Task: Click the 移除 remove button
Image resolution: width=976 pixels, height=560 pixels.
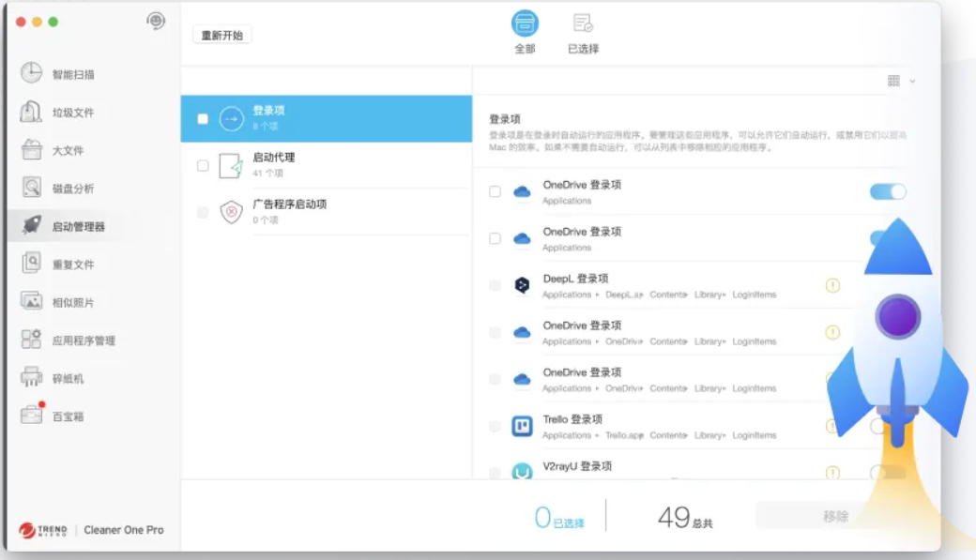Action: click(835, 517)
